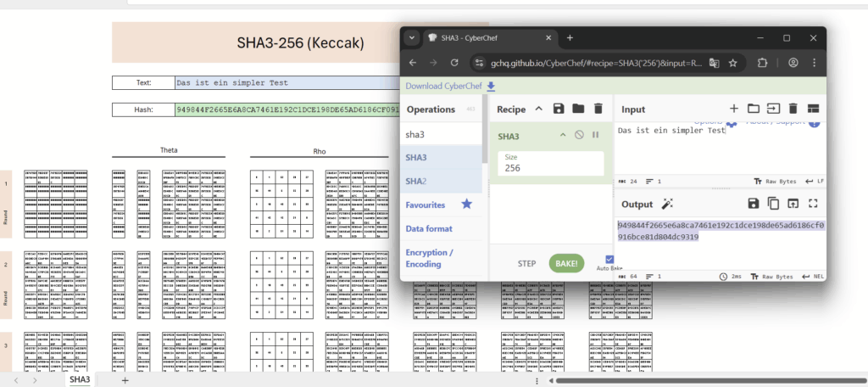Add a new sheet with plus button
This screenshot has height=387, width=868.
click(x=125, y=380)
